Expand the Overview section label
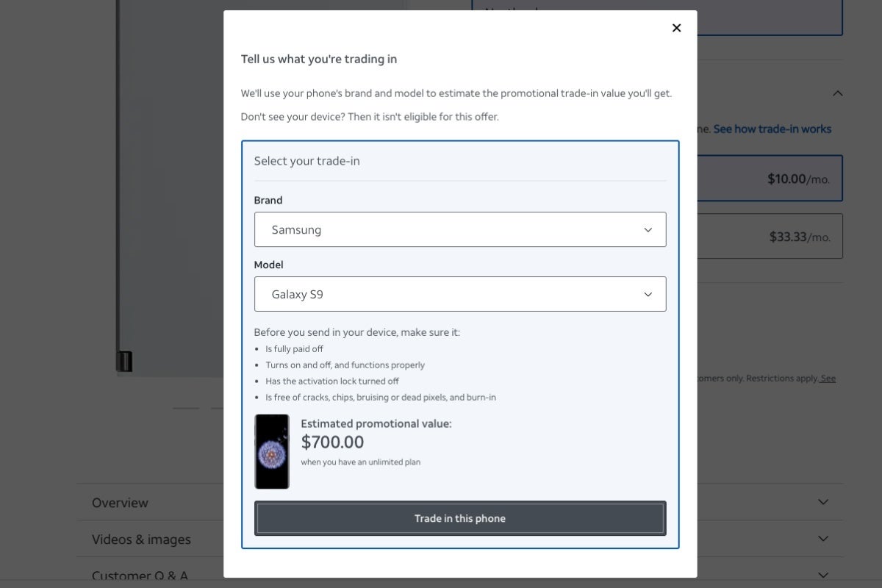 (x=120, y=503)
